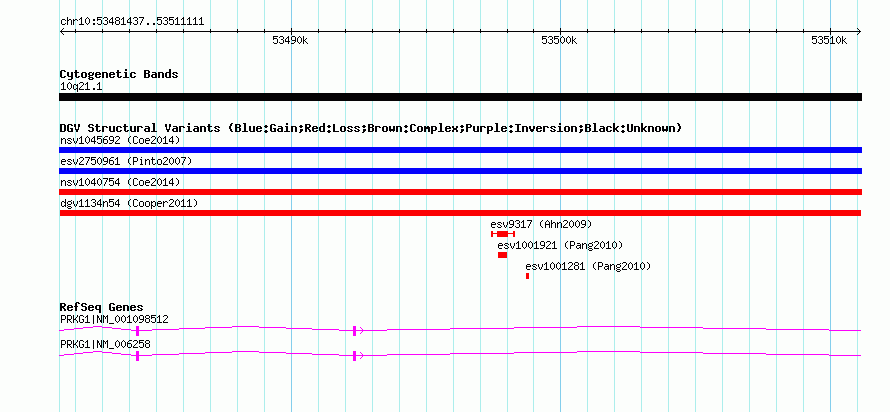Viewport: 890px width, 412px height.
Task: Open the esv1001921 (Pang2010) variant label
Action: [560, 245]
